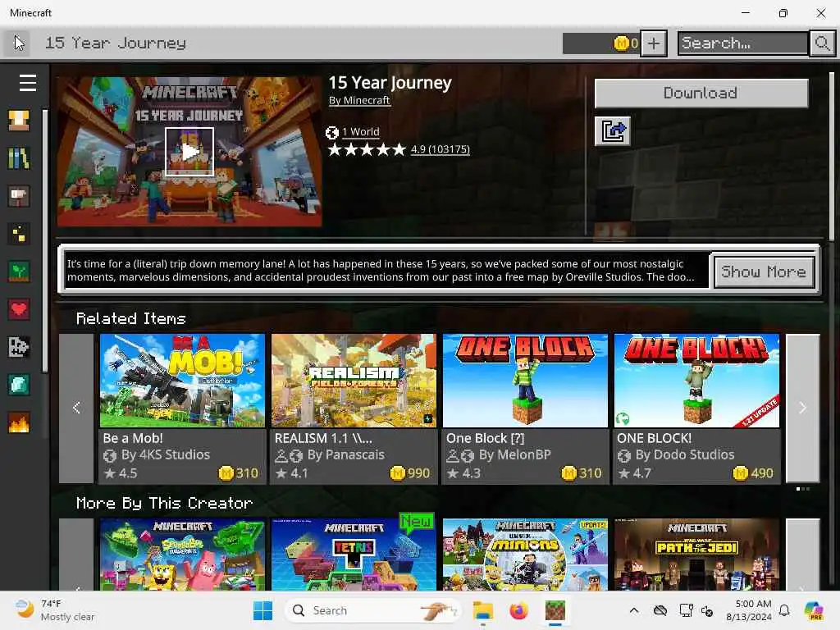Viewport: 840px width, 630px height.
Task: Open the REALISM 1.1 thumbnail
Action: click(354, 381)
